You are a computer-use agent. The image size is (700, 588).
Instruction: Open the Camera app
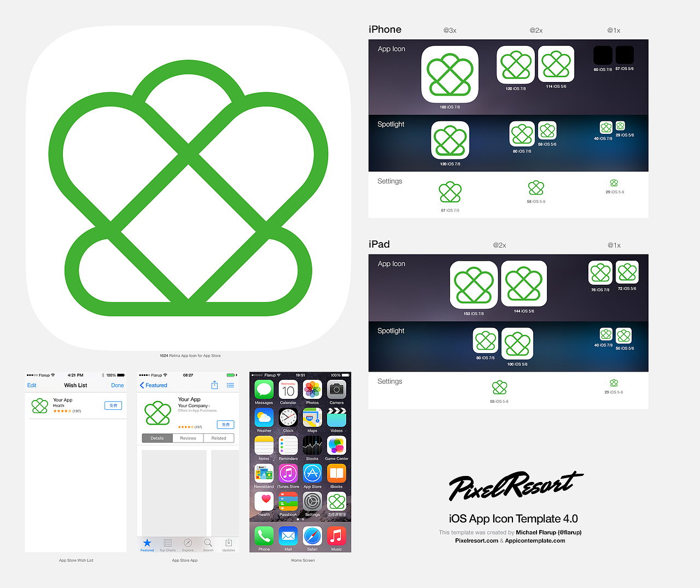[x=336, y=390]
